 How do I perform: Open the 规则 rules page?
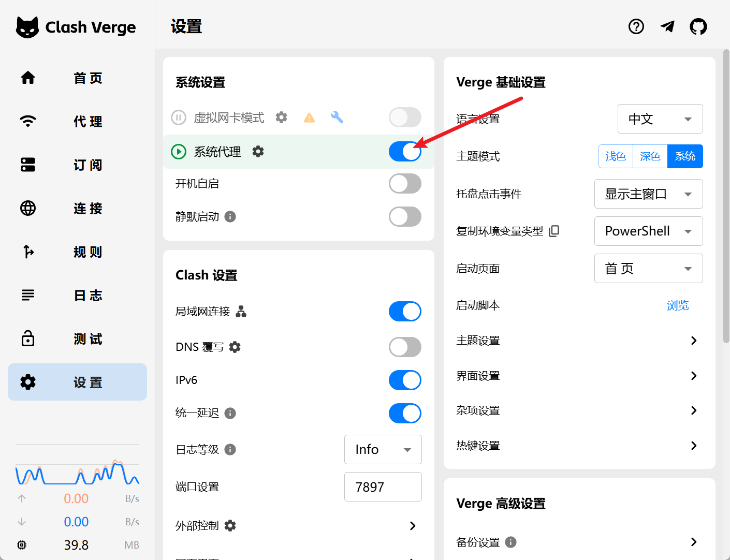pyautogui.click(x=77, y=252)
